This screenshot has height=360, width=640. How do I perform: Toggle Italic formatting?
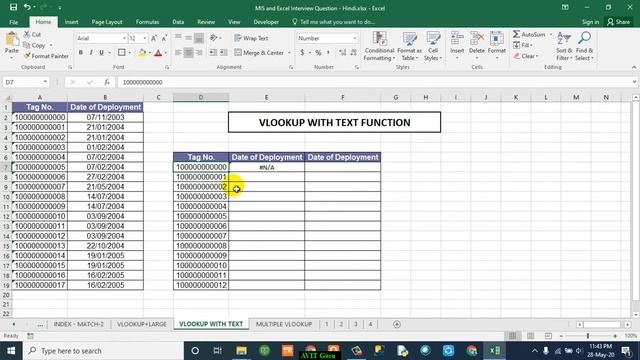coord(91,53)
